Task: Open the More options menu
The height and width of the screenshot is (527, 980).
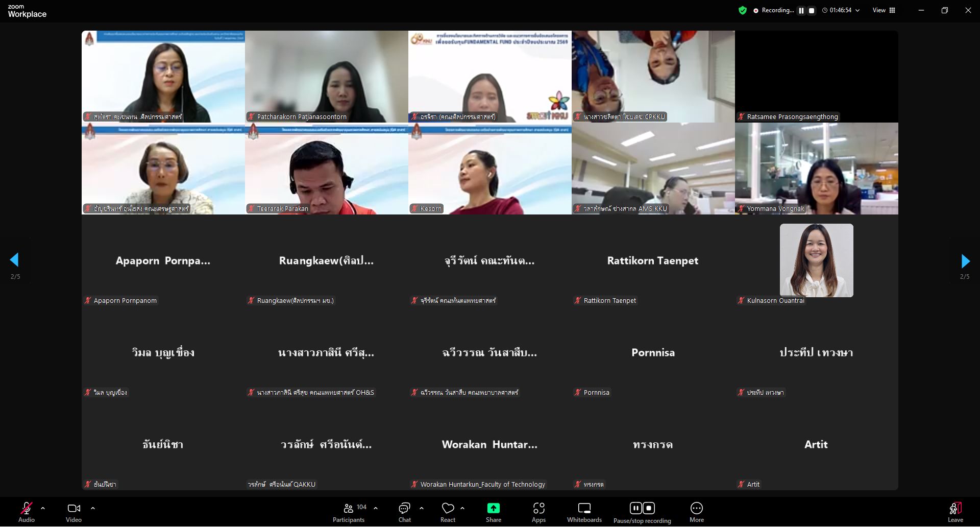Action: tap(697, 512)
